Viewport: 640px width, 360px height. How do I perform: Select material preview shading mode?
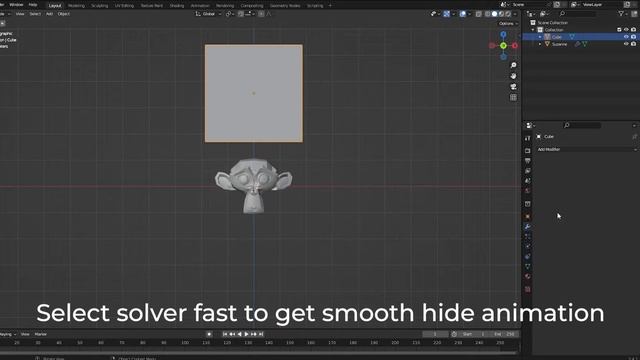click(502, 14)
